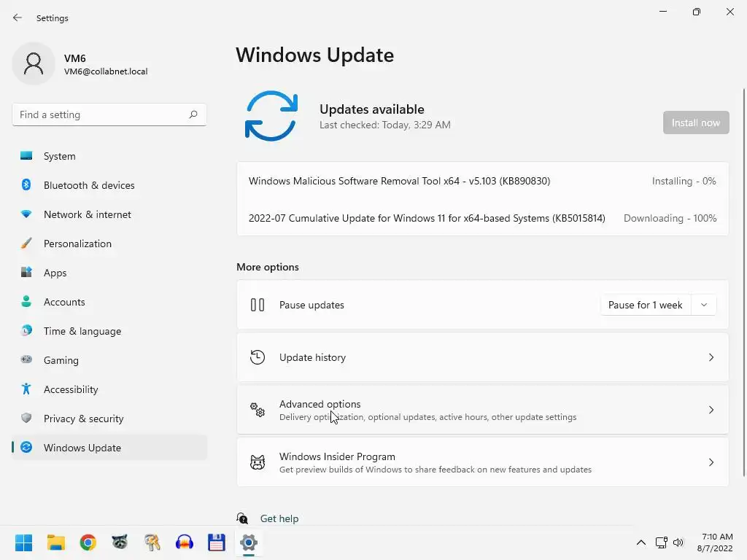Open the Pause for 1 week dropdown arrow
747x560 pixels.
tap(704, 305)
